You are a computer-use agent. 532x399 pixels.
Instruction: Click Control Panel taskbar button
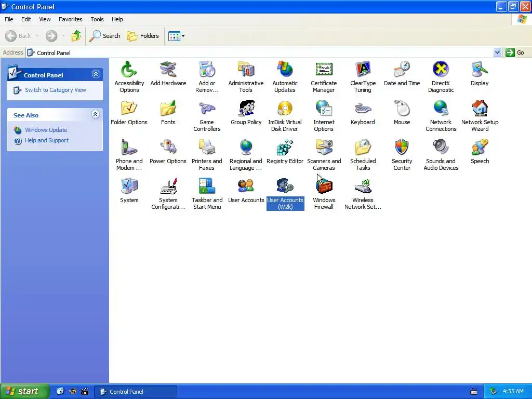[x=136, y=392]
